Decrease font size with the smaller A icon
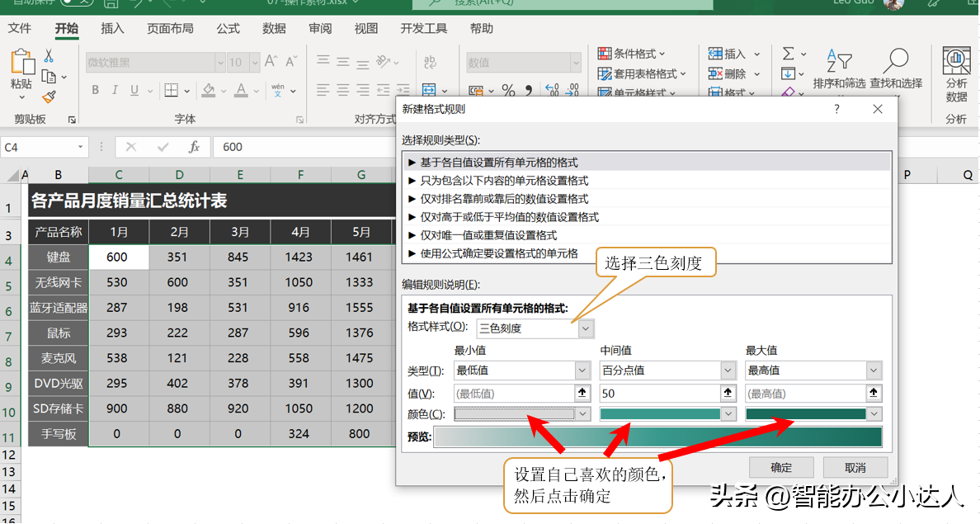 pos(291,61)
